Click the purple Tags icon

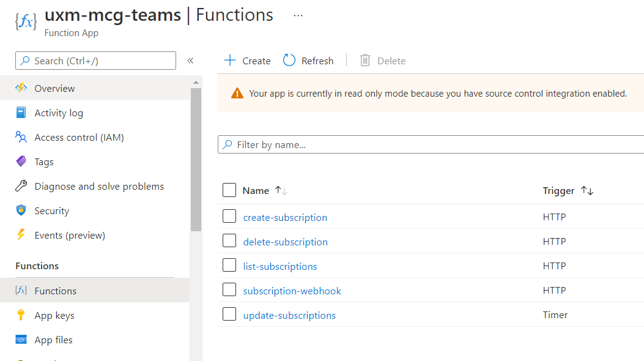pyautogui.click(x=21, y=162)
